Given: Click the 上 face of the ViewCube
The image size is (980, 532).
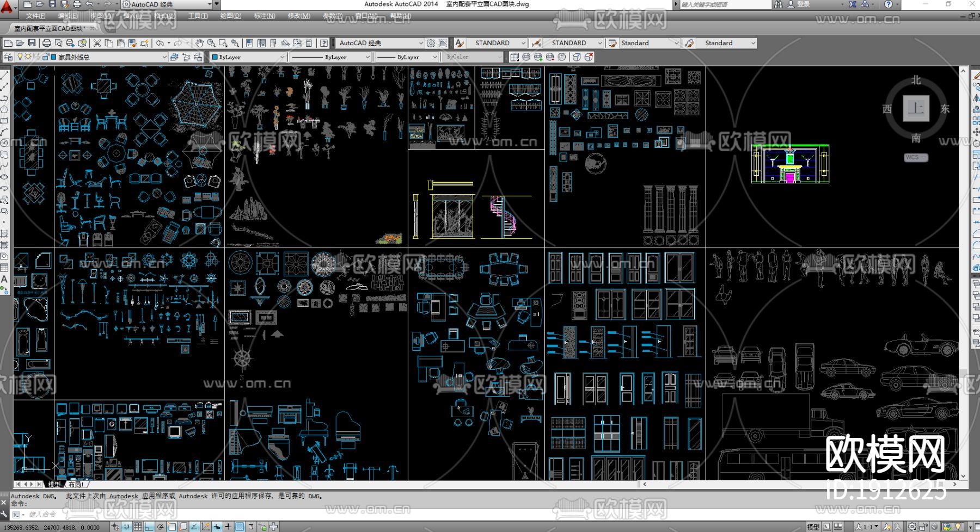Looking at the screenshot, I should click(916, 108).
